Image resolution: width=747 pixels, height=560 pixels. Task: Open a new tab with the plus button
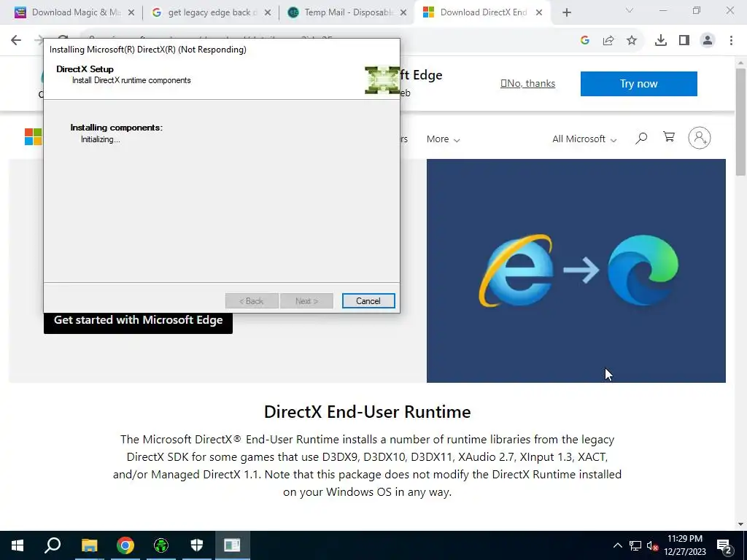point(566,12)
